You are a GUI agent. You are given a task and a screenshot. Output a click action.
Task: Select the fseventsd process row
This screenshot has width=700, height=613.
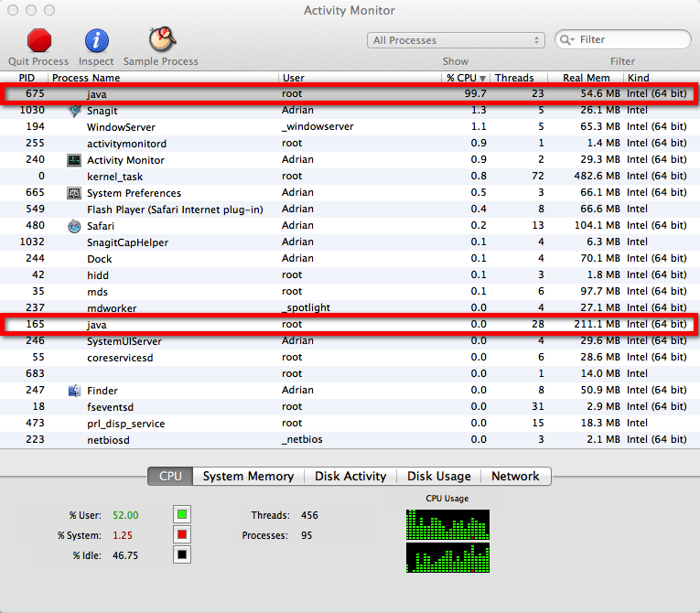click(350, 407)
